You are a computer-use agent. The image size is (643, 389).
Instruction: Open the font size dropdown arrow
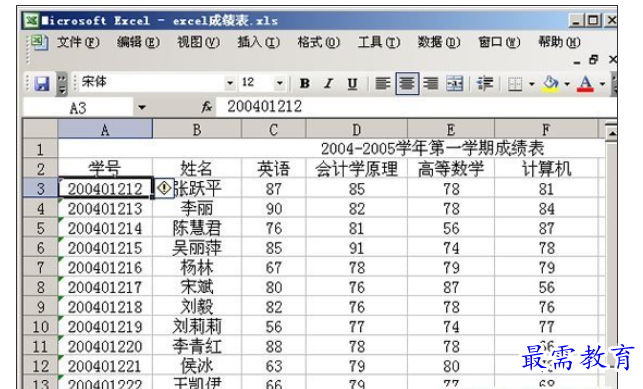pyautogui.click(x=279, y=83)
